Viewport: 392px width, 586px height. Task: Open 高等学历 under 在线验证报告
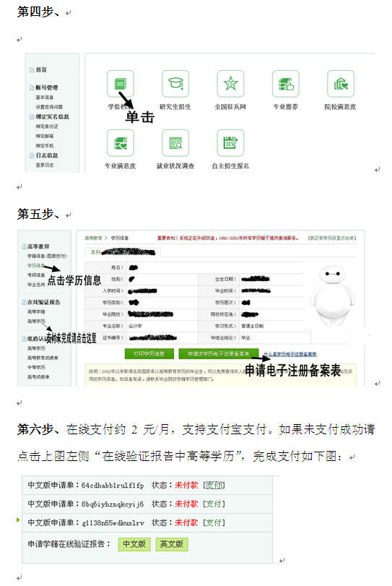(36, 322)
